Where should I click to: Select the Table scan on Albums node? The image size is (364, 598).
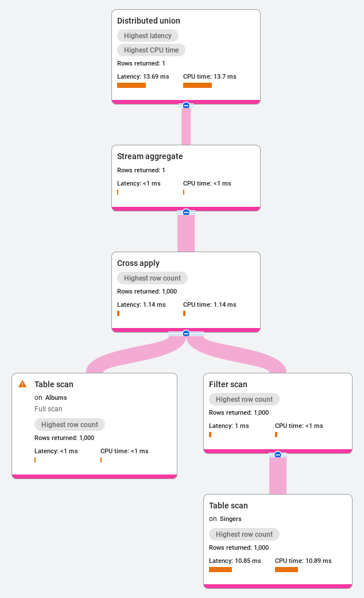pos(95,426)
